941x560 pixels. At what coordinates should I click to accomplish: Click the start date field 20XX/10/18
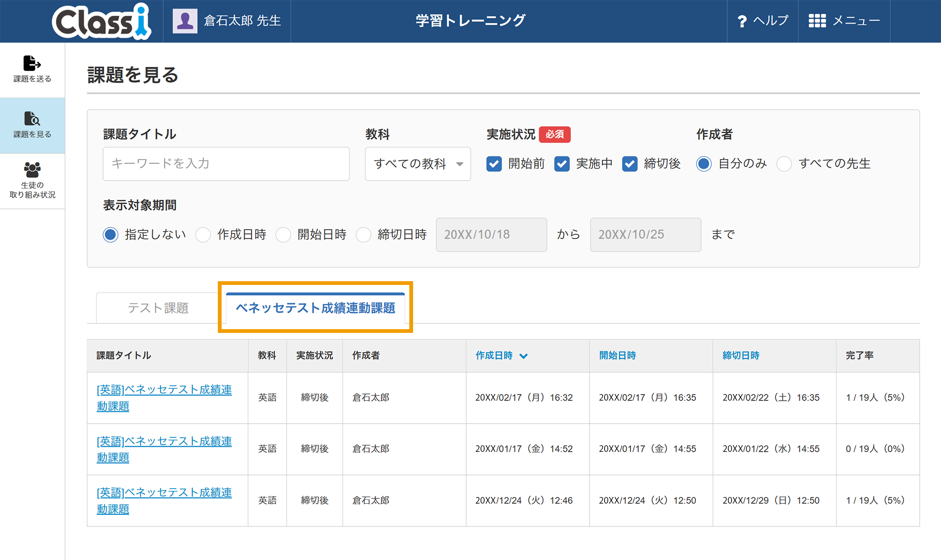tap(491, 235)
